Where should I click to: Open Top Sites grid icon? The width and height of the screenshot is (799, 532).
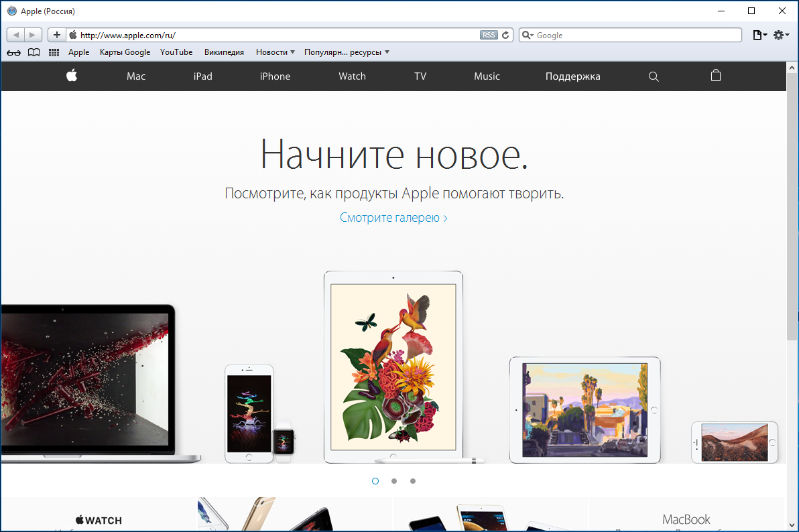click(x=54, y=52)
